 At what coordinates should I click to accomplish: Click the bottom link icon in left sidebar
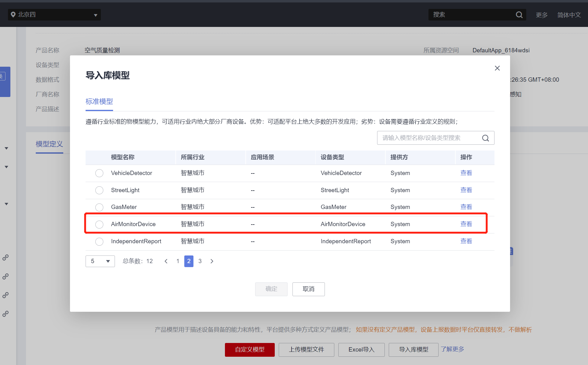coord(6,314)
